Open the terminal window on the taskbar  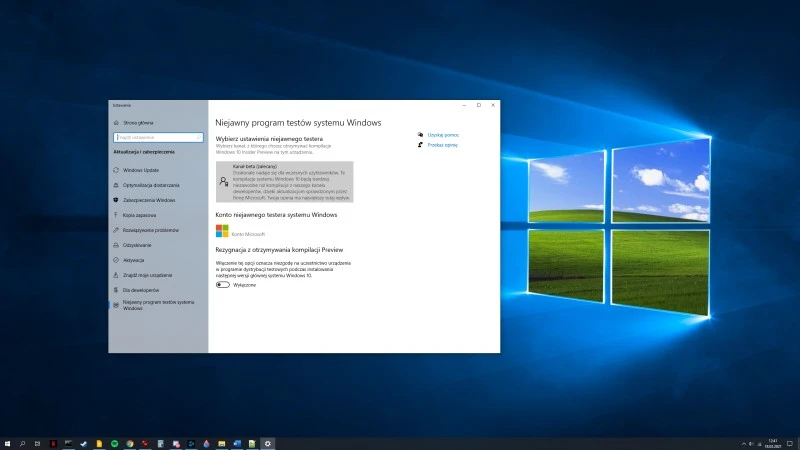tap(68, 444)
